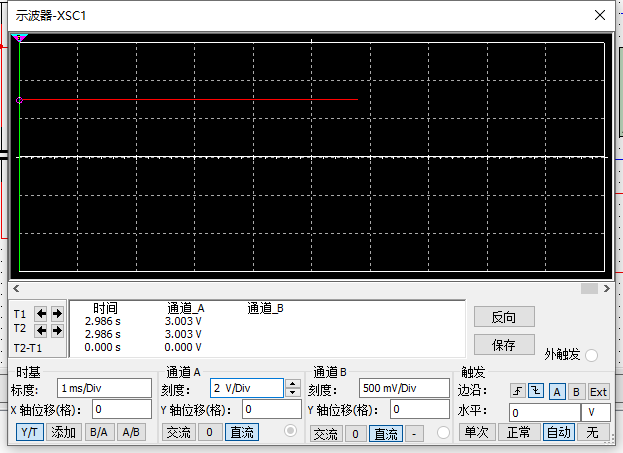The width and height of the screenshot is (623, 453).
Task: Click the T2-T1 0.000 s time reading
Action: tap(103, 347)
